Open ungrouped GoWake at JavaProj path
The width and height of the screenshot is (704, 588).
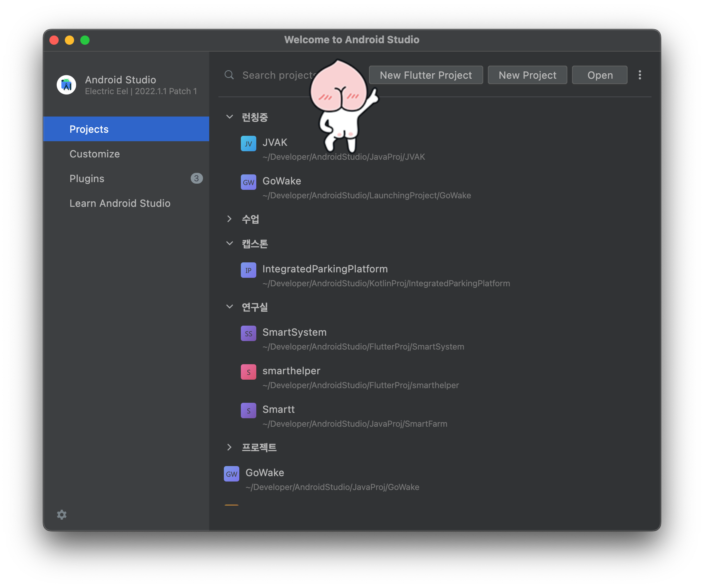[265, 473]
